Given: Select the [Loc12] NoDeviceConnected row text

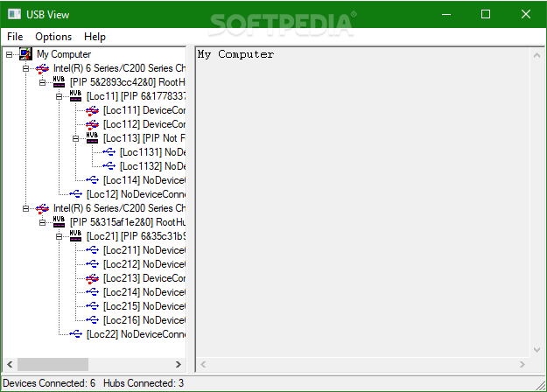Looking at the screenshot, I should [x=136, y=194].
